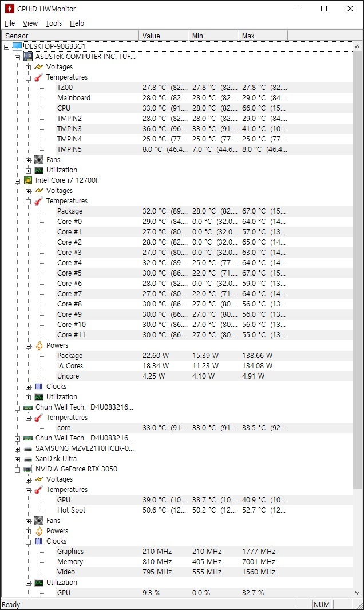Click the GPU Clocks waveform icon
364x610 pixels.
pyautogui.click(x=39, y=541)
